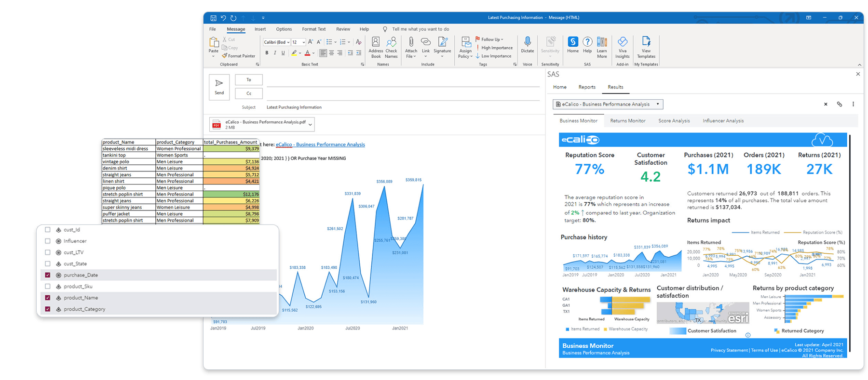Start Dictate voice input
This screenshot has width=868, height=380.
pyautogui.click(x=528, y=45)
